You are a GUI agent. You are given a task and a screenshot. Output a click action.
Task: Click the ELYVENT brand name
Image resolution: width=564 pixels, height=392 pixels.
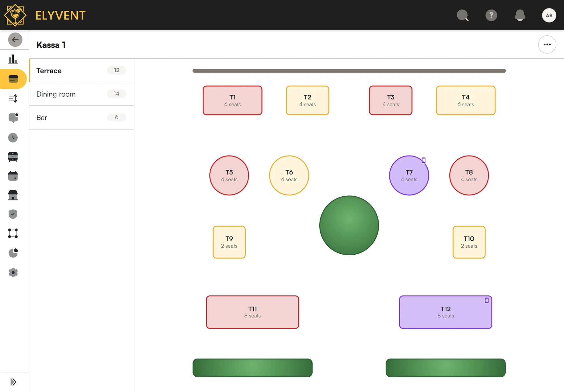[x=61, y=15]
